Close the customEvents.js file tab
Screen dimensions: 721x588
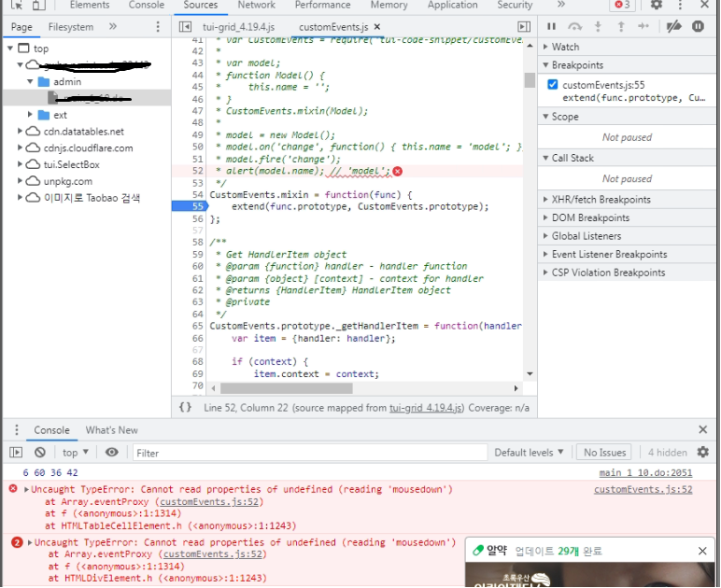[x=377, y=27]
